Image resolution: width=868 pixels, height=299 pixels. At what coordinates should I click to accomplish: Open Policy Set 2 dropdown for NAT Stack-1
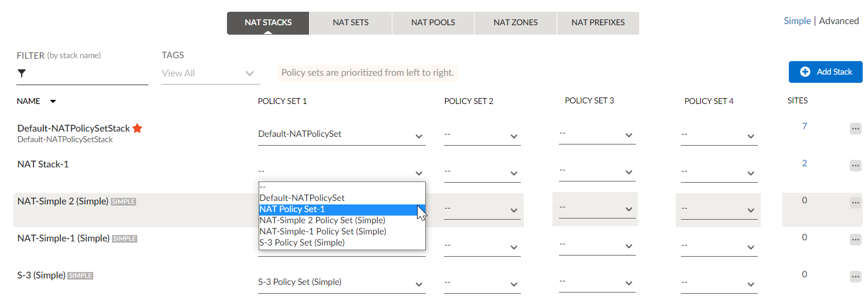tap(482, 172)
